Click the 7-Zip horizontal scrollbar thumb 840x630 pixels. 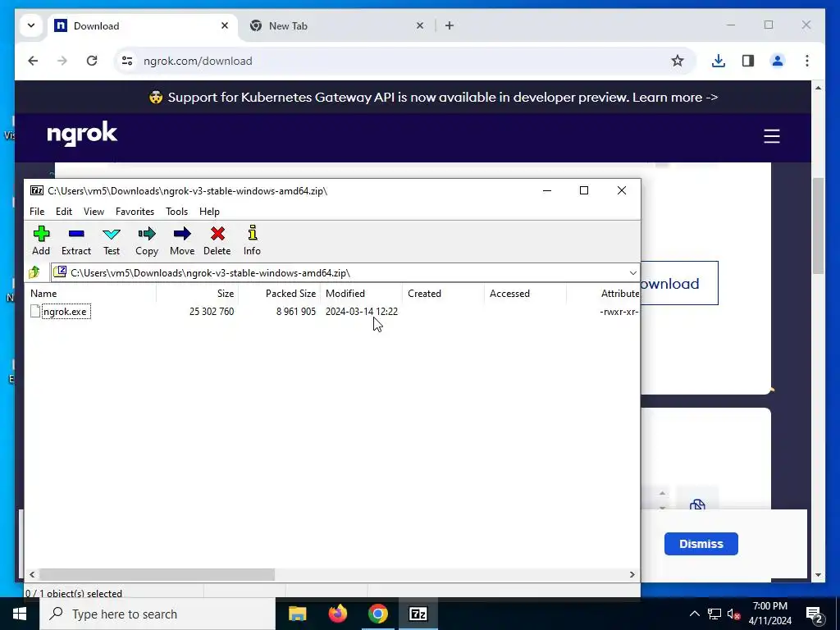(157, 574)
